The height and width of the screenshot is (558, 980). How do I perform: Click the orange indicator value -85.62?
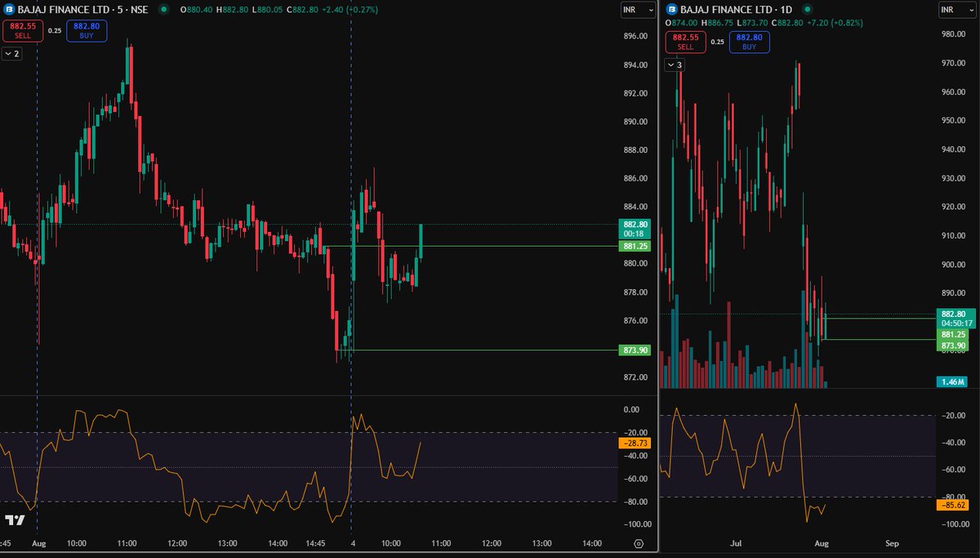pyautogui.click(x=952, y=505)
